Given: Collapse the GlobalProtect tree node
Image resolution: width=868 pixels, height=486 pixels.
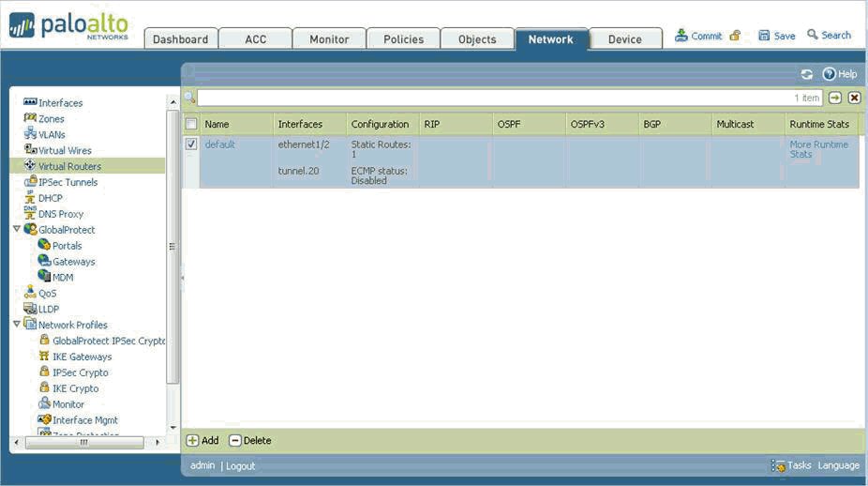Looking at the screenshot, I should [x=17, y=229].
